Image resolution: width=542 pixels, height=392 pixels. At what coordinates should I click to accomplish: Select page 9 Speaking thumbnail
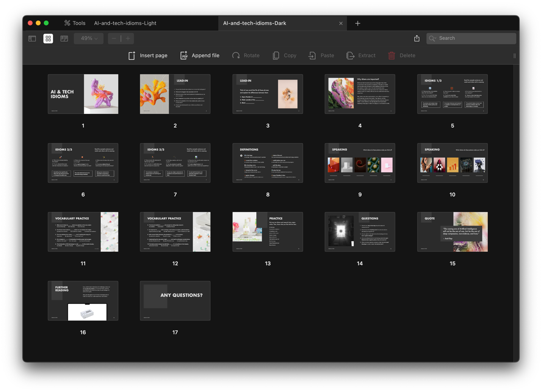coord(360,163)
